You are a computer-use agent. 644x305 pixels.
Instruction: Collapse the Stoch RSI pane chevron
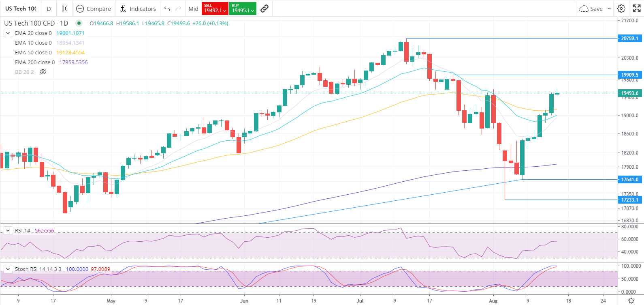coord(8,269)
